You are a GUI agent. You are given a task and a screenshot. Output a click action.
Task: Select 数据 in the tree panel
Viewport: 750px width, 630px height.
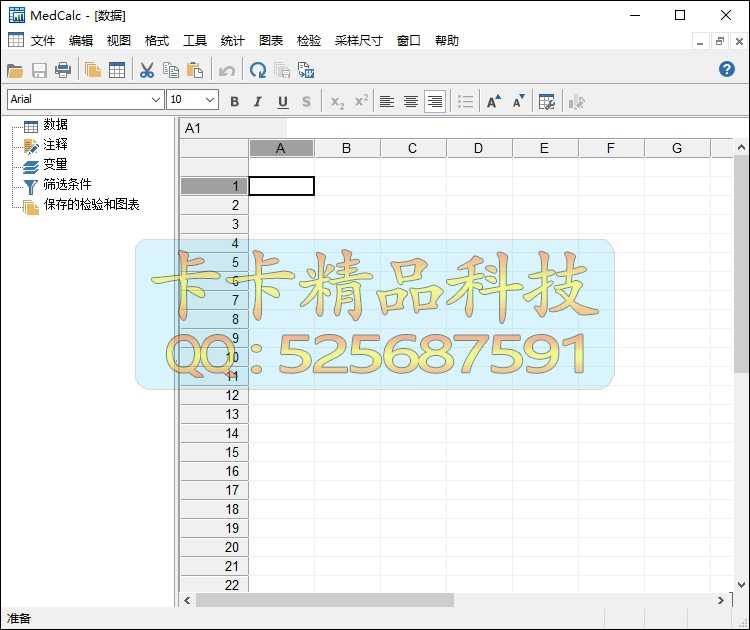[55, 124]
